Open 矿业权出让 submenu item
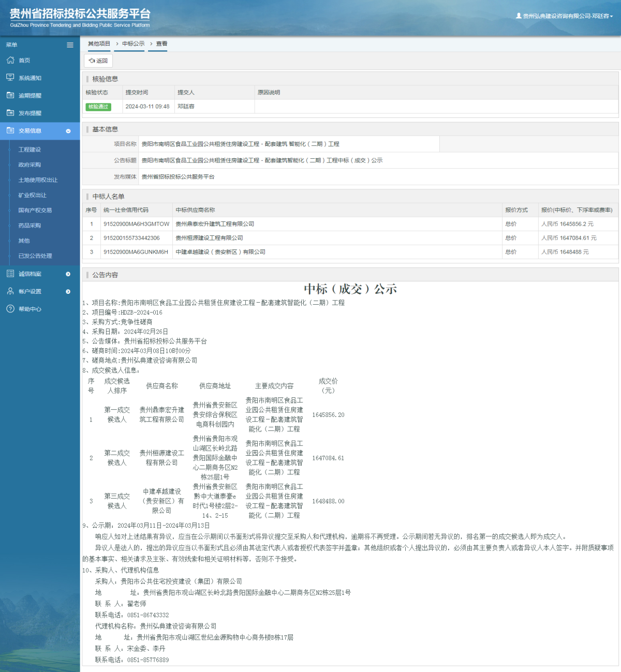The height and width of the screenshot is (672, 621). (32, 196)
